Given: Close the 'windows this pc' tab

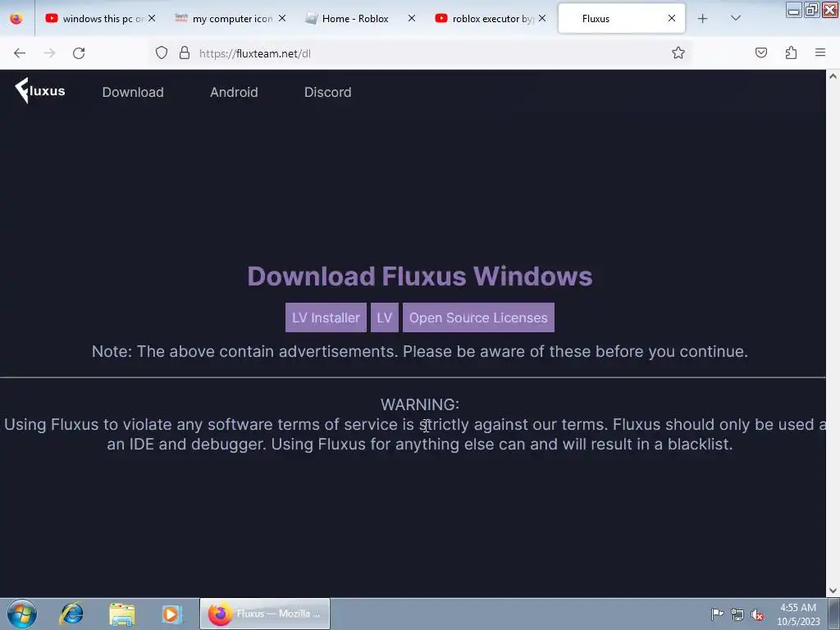Looking at the screenshot, I should click(x=152, y=18).
